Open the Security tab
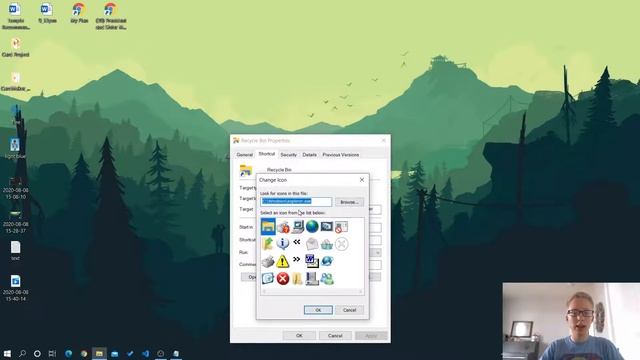The height and width of the screenshot is (360, 640). pyautogui.click(x=289, y=155)
